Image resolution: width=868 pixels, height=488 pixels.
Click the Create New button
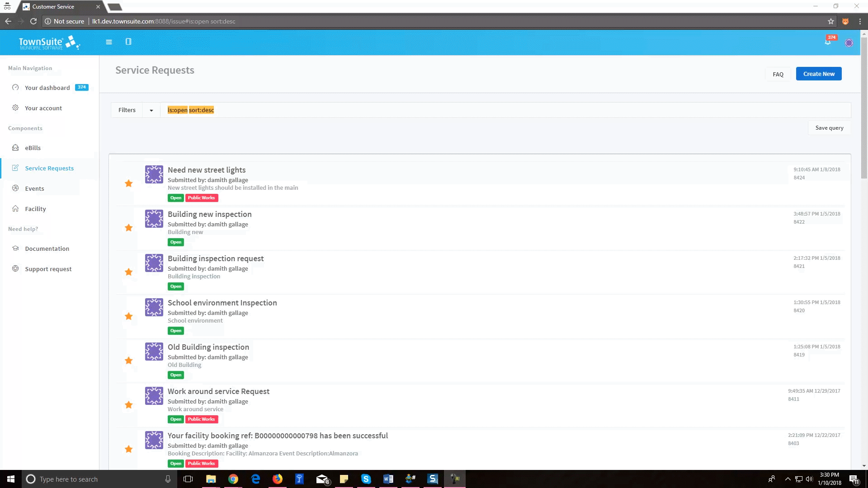[x=818, y=74]
